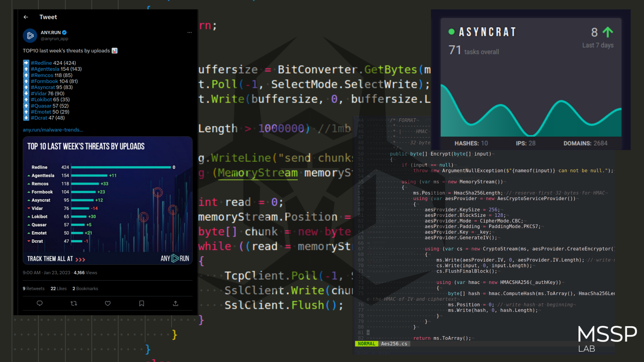Image resolution: width=644 pixels, height=362 pixels.
Task: Click the verified badge next to ANY.RUN
Action: click(x=64, y=33)
